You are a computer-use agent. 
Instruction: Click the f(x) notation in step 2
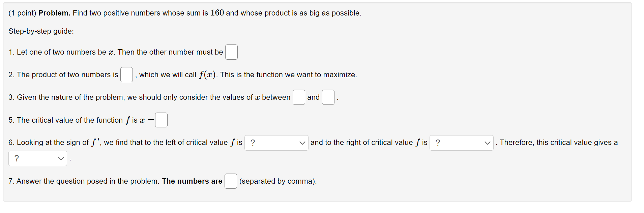(x=207, y=74)
